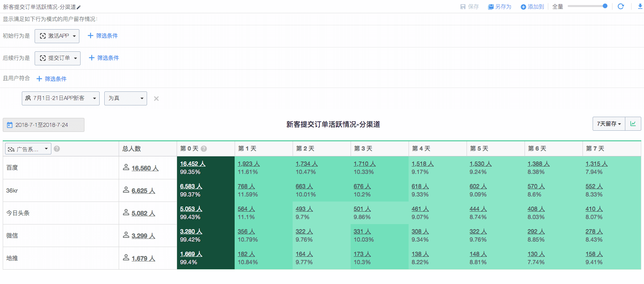Select the 百度 row label
This screenshot has height=284, width=644.
tap(12, 168)
